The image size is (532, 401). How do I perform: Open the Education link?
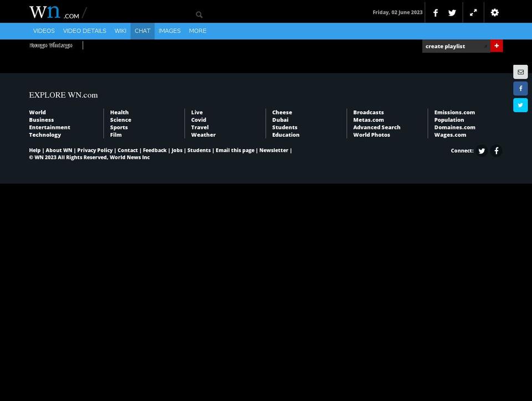286,135
